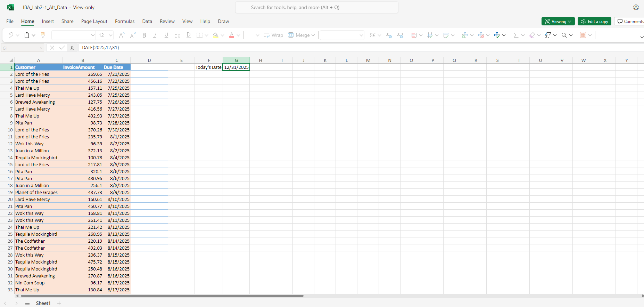Open the all sheets list icon

[x=27, y=303]
